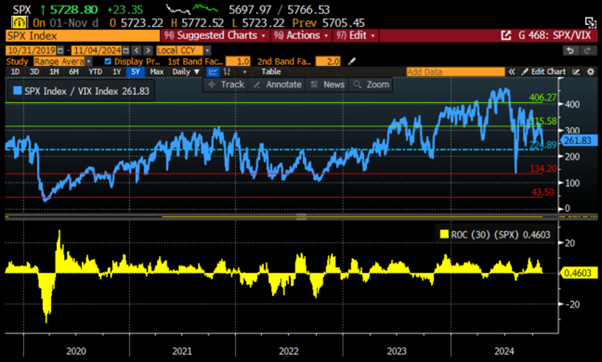Open the News overlay tool
This screenshot has width=602, height=362.
(327, 84)
